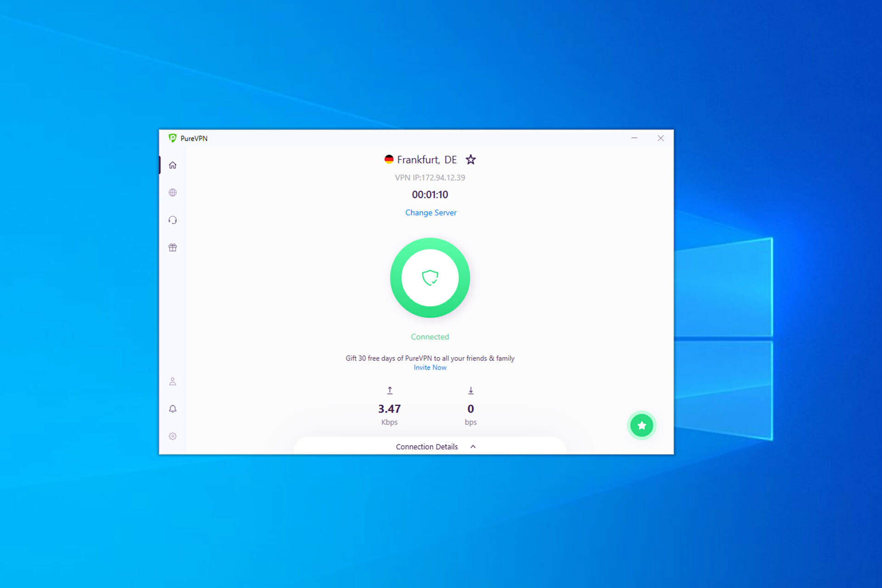Click the 3.47 Kbps upload speed

coord(390,414)
